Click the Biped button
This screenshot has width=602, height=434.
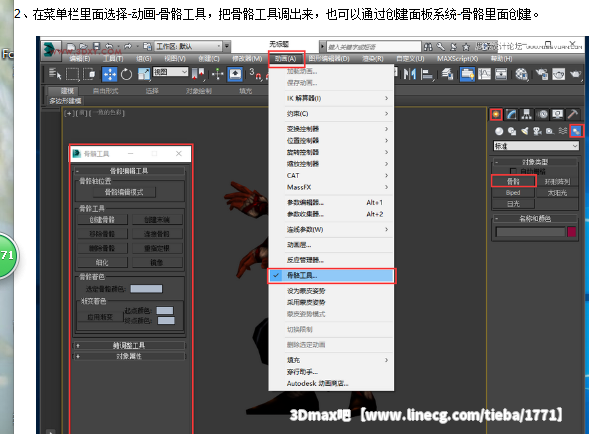coord(513,192)
